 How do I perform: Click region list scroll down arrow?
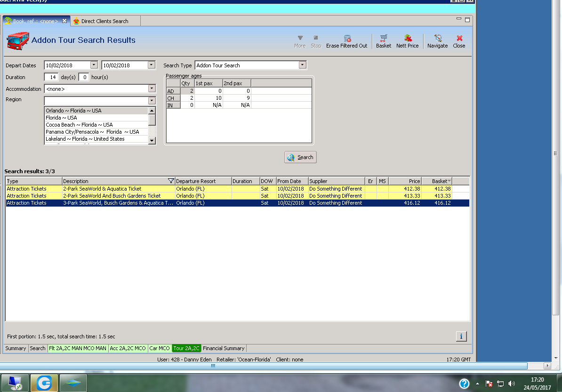tap(152, 140)
